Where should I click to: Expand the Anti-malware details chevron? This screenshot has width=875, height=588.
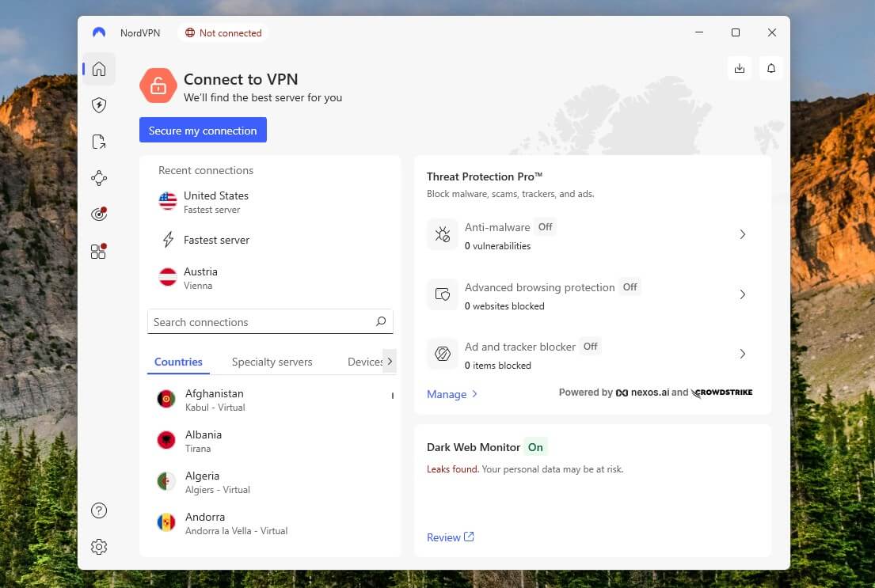[742, 234]
